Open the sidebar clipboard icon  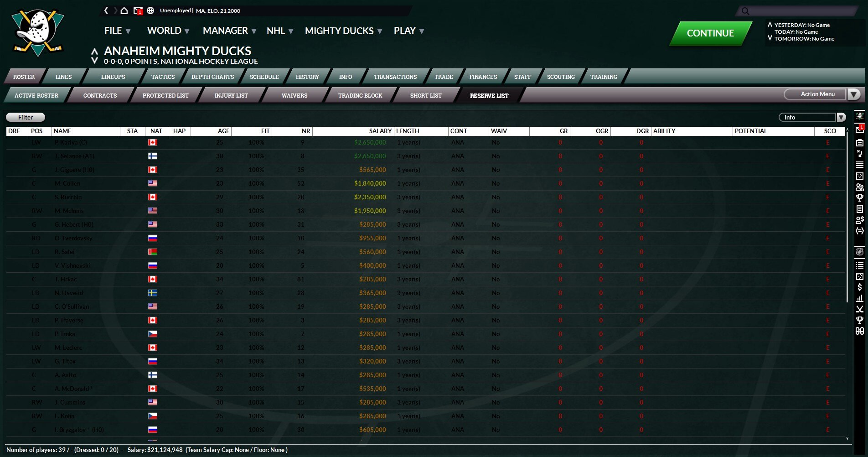point(860,143)
